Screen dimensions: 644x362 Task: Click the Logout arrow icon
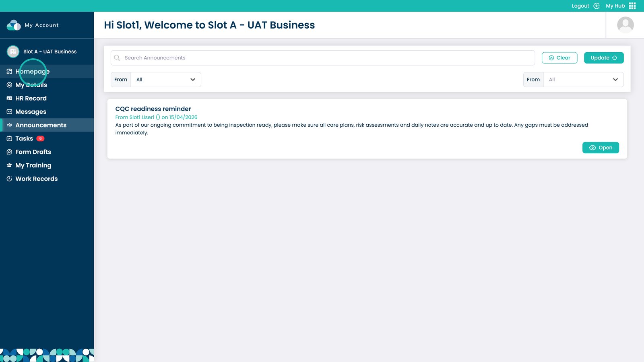click(x=597, y=6)
